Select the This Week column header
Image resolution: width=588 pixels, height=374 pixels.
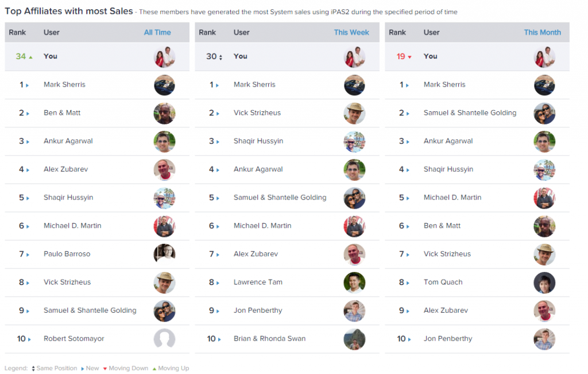(x=351, y=33)
